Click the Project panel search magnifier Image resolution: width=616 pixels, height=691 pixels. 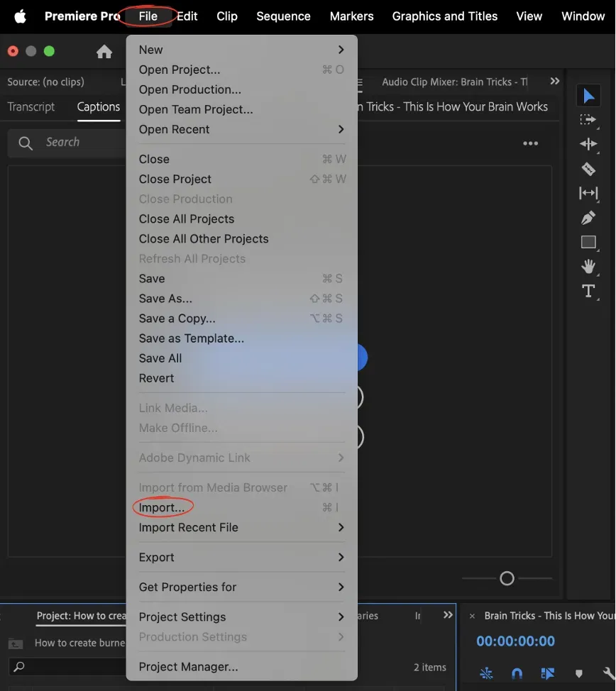19,667
